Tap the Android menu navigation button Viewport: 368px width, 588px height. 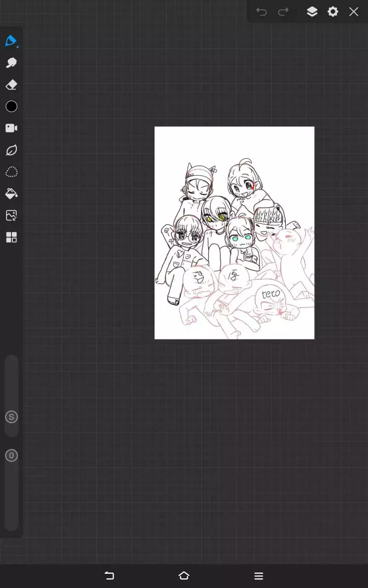click(x=259, y=576)
